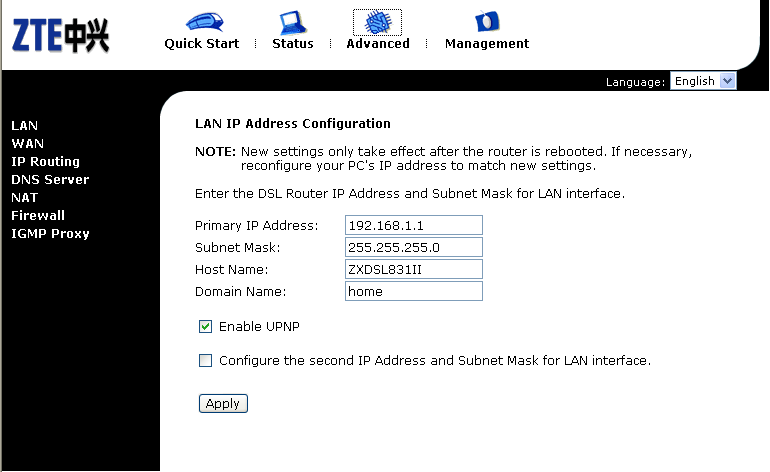
Task: Focus the Domain Name field
Action: [413, 291]
